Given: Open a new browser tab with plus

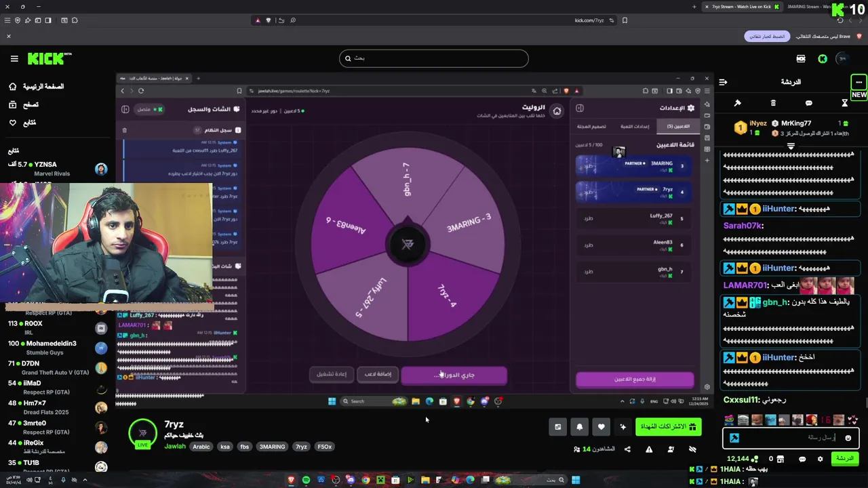Looking at the screenshot, I should (x=694, y=7).
